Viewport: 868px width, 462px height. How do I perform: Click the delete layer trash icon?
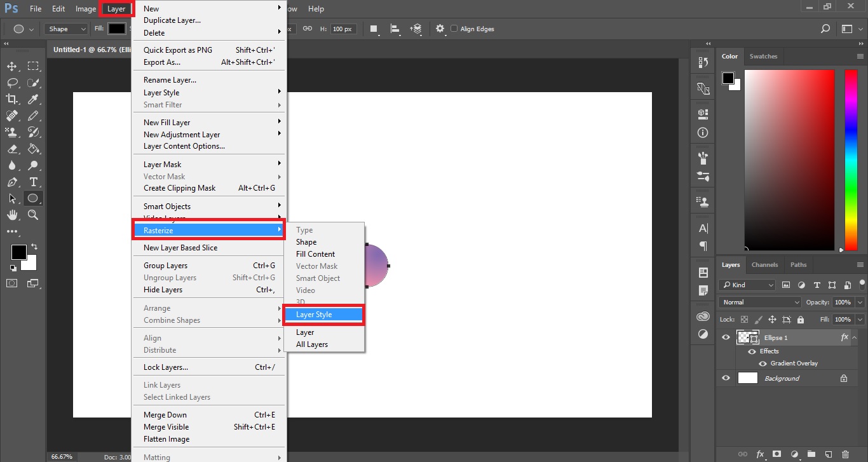pos(845,454)
